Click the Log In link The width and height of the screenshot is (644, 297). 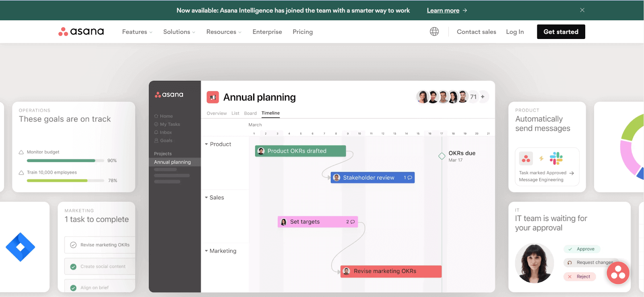pos(515,32)
